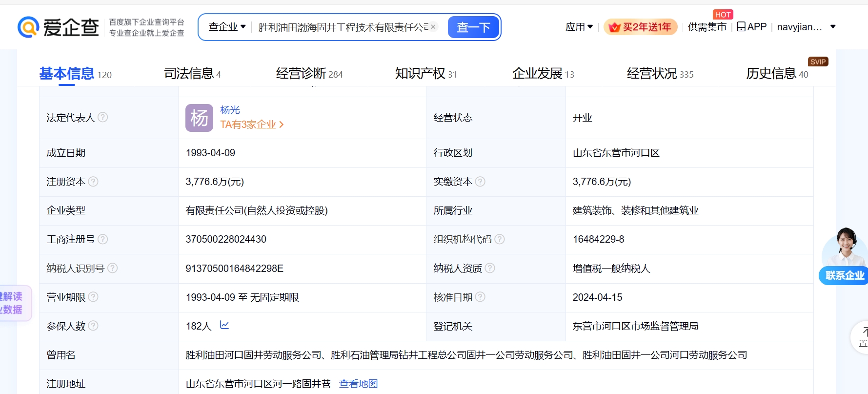The height and width of the screenshot is (394, 868).
Task: Click help icon beside 组织机构代码
Action: 500,239
